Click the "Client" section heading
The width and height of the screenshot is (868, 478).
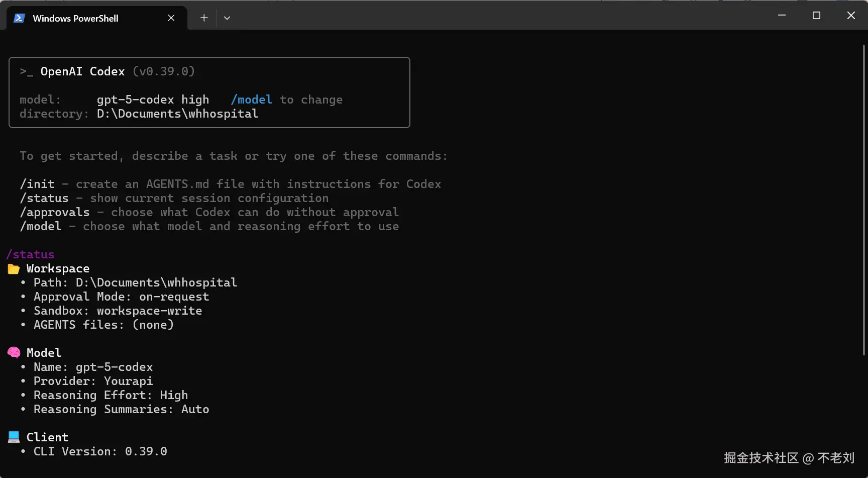pyautogui.click(x=47, y=437)
